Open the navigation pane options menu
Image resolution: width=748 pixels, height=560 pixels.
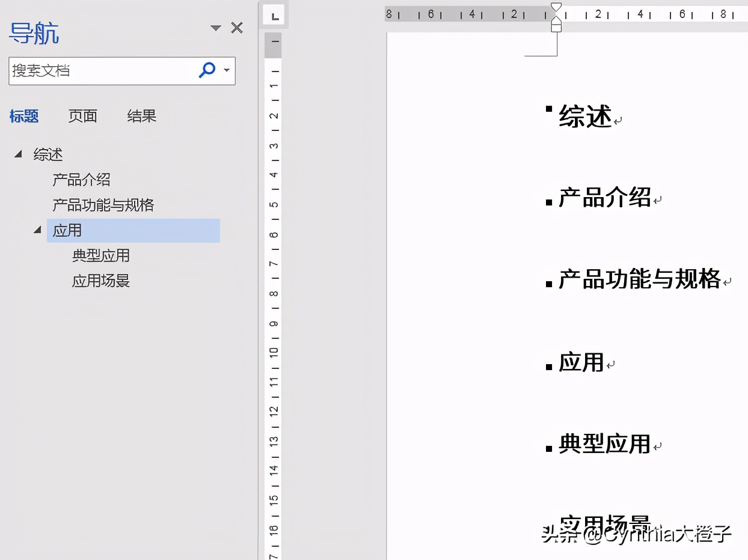(215, 27)
